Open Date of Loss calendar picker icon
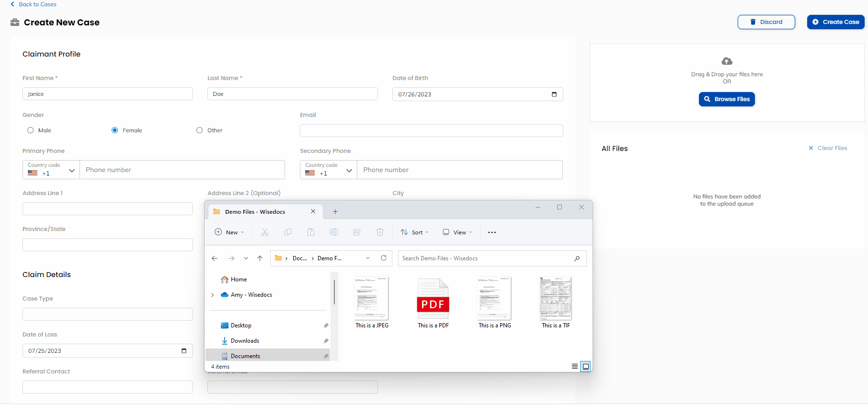The width and height of the screenshot is (868, 406). coord(184,350)
